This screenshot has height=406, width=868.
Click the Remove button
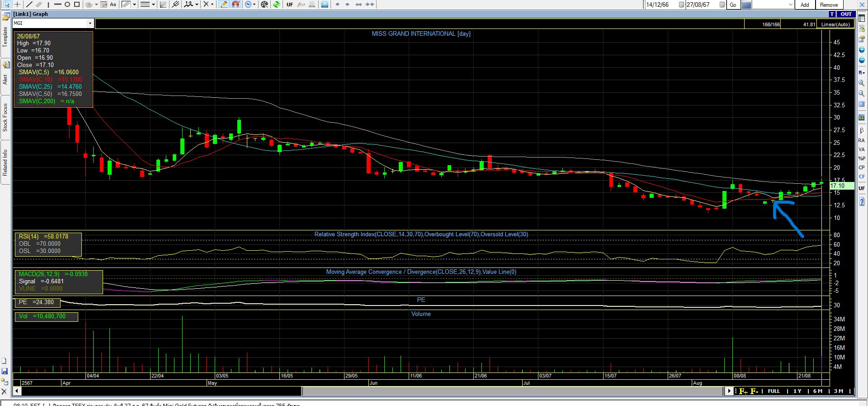click(x=829, y=5)
